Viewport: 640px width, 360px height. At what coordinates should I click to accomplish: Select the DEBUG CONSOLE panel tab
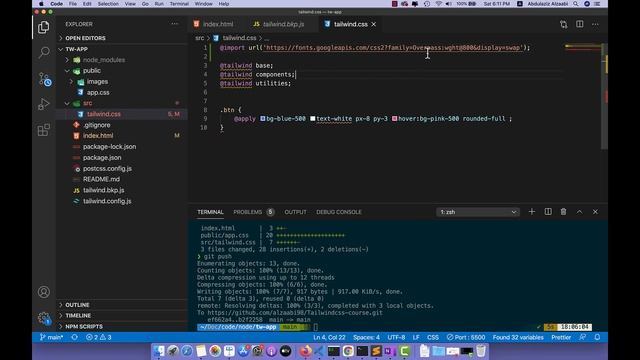tap(339, 212)
